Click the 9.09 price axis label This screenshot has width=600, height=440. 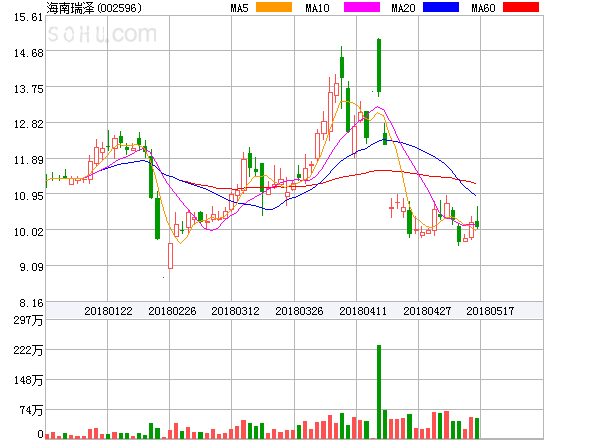[x=31, y=267]
